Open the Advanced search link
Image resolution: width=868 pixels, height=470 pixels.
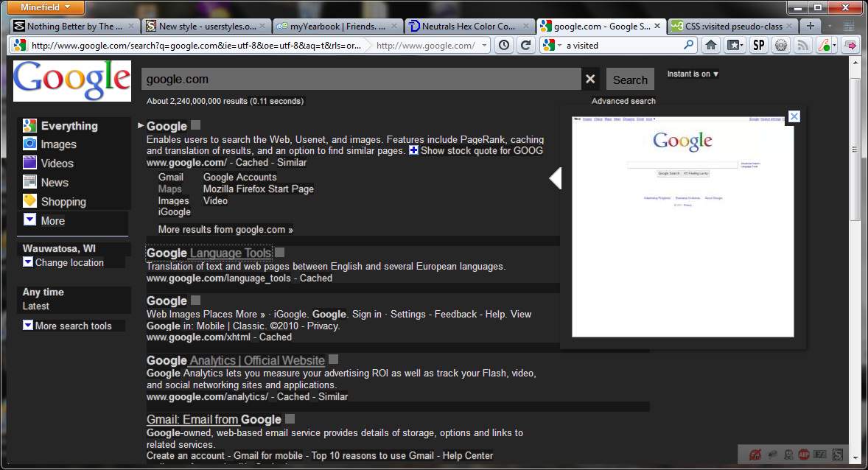pos(623,101)
